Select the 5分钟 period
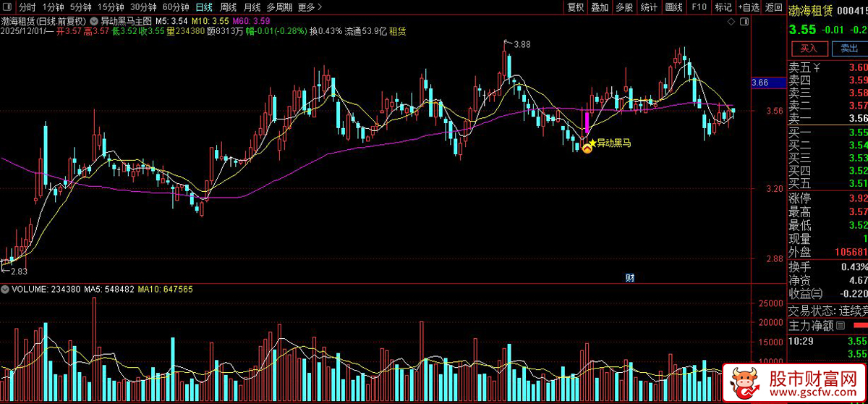This screenshot has width=868, height=404. [81, 7]
